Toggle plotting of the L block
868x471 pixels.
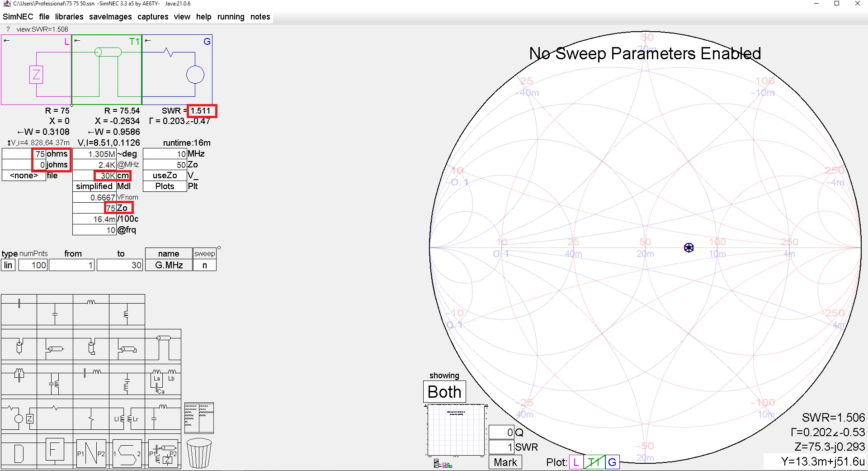point(576,462)
